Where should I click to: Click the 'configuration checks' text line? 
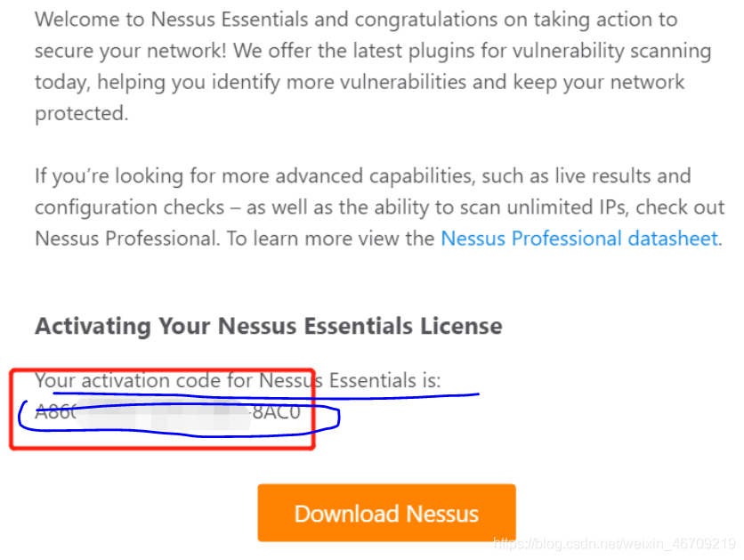(130, 207)
